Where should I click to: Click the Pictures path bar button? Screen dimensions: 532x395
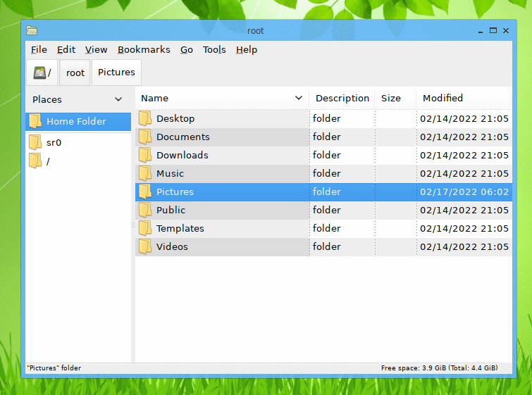tap(116, 73)
